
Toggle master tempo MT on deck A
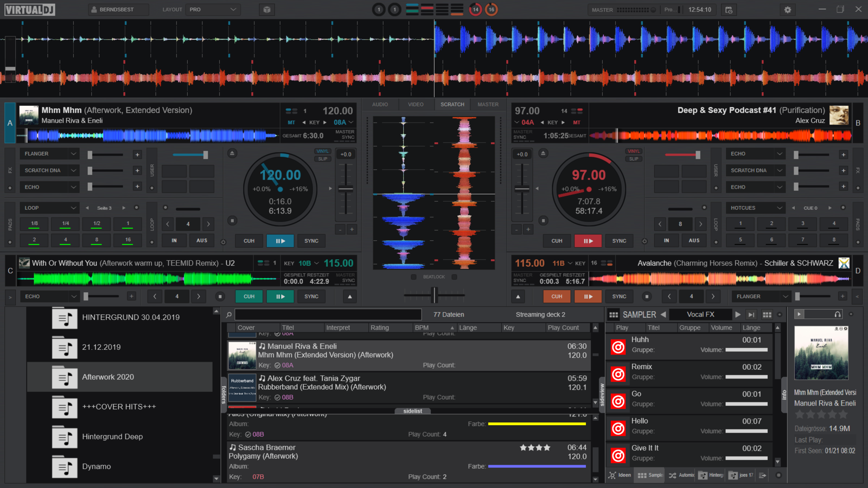pyautogui.click(x=291, y=123)
